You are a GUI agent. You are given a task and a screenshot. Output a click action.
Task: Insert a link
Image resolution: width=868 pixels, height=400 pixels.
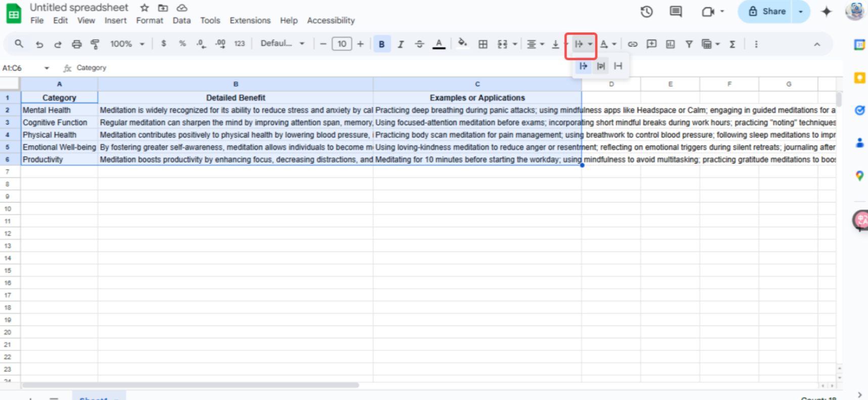[633, 44]
